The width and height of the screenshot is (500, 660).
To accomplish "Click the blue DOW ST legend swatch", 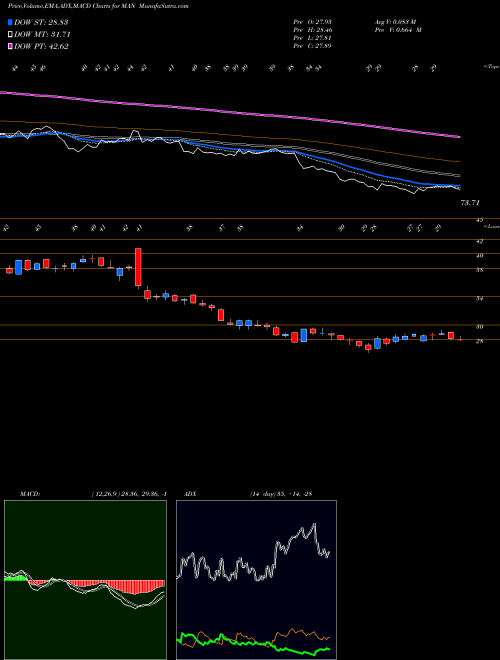I will click(x=11, y=22).
